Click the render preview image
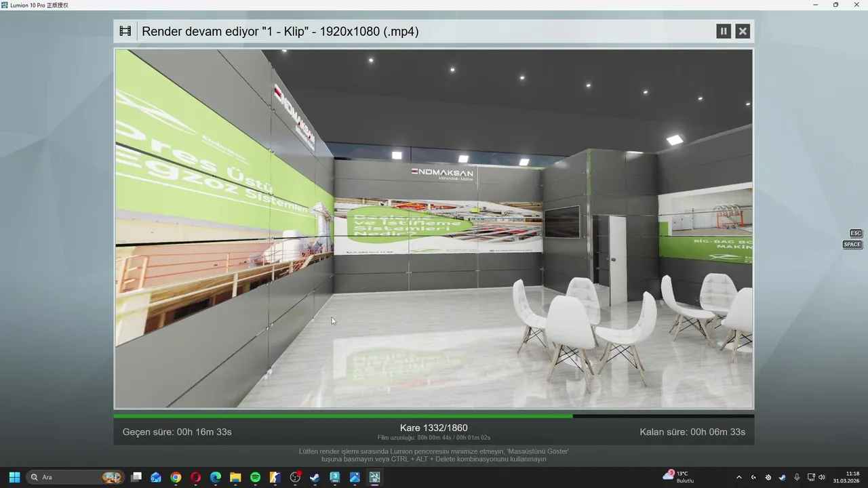The height and width of the screenshot is (488, 868). [x=434, y=229]
